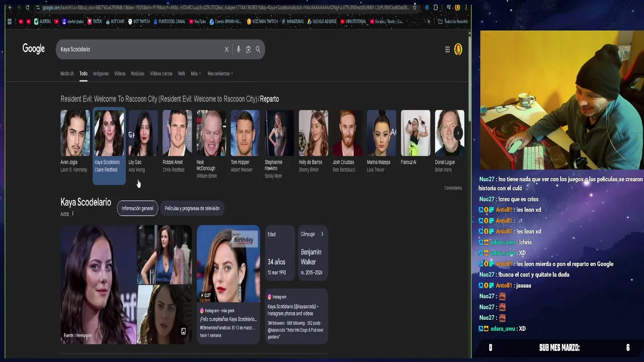Open the VIDEOTUTORIAL bookmark
644x362 pixels.
click(x=353, y=22)
